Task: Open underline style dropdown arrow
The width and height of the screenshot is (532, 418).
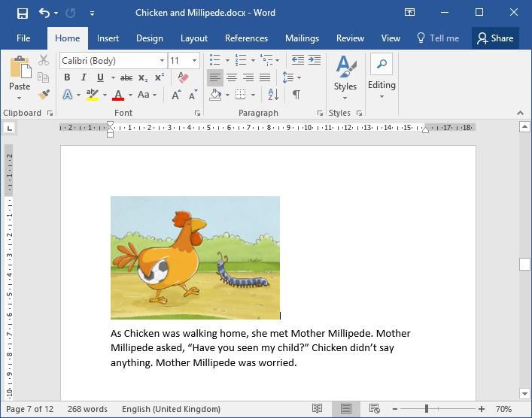Action: coord(113,77)
